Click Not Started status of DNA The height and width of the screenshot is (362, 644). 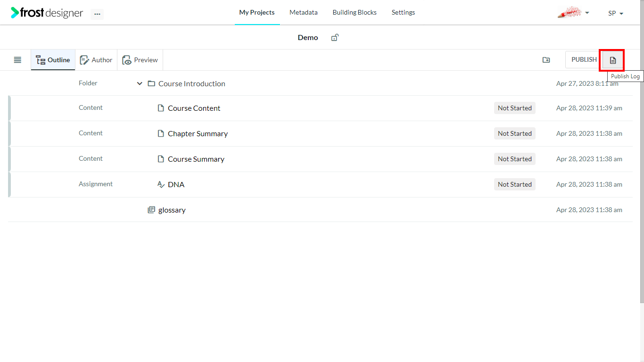515,184
